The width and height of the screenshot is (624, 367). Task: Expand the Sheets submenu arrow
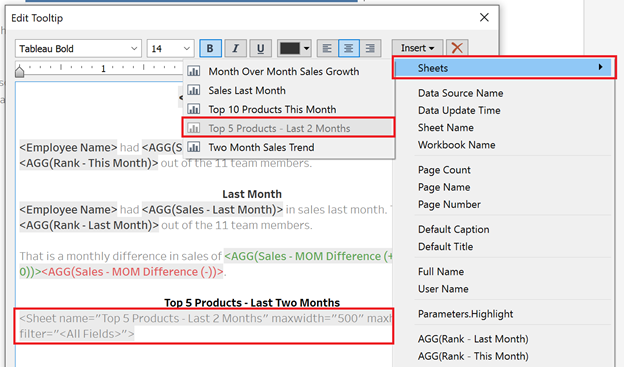(601, 67)
